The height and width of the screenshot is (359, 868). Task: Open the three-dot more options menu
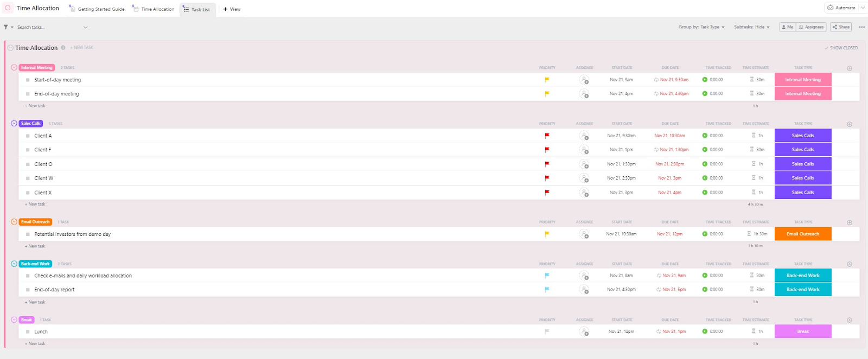tap(861, 27)
